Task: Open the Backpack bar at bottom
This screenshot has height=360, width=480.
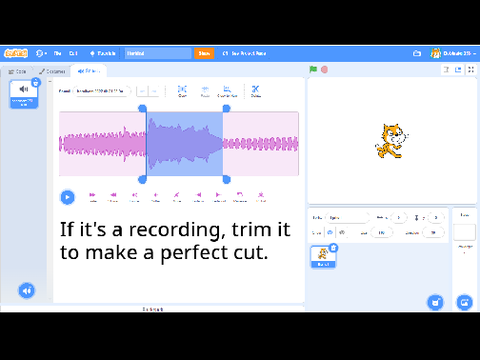Action: (152, 309)
